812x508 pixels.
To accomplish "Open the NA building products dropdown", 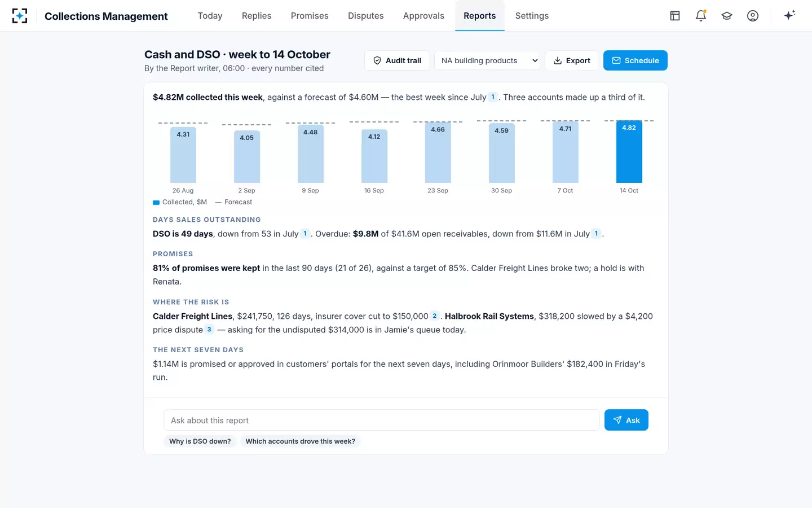I will (x=487, y=60).
